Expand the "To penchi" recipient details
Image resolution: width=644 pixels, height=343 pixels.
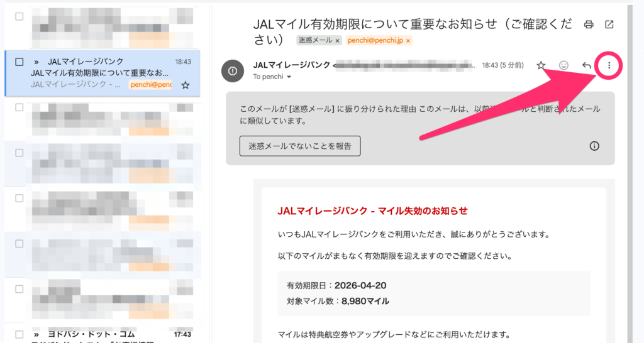tap(289, 77)
